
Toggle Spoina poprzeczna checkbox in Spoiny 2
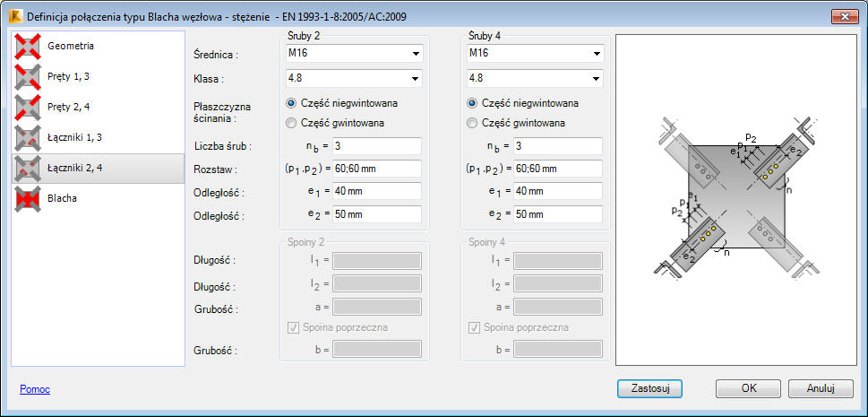pyautogui.click(x=294, y=327)
